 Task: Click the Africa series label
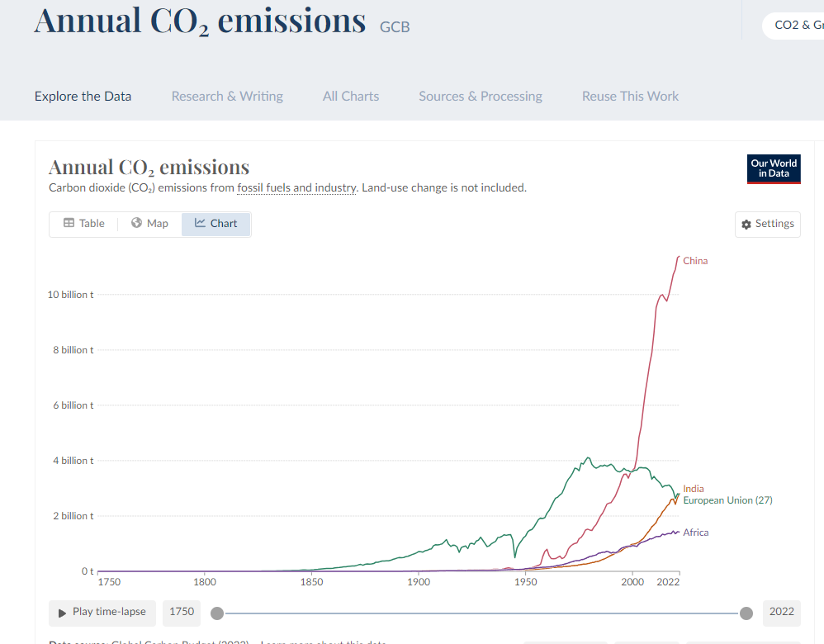pos(696,533)
